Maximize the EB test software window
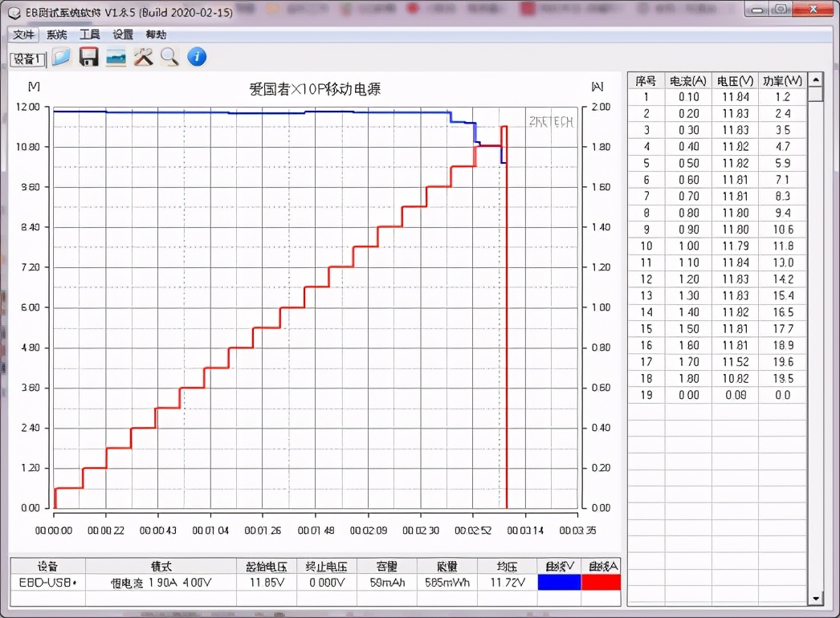This screenshot has width=840, height=618. coord(781,10)
